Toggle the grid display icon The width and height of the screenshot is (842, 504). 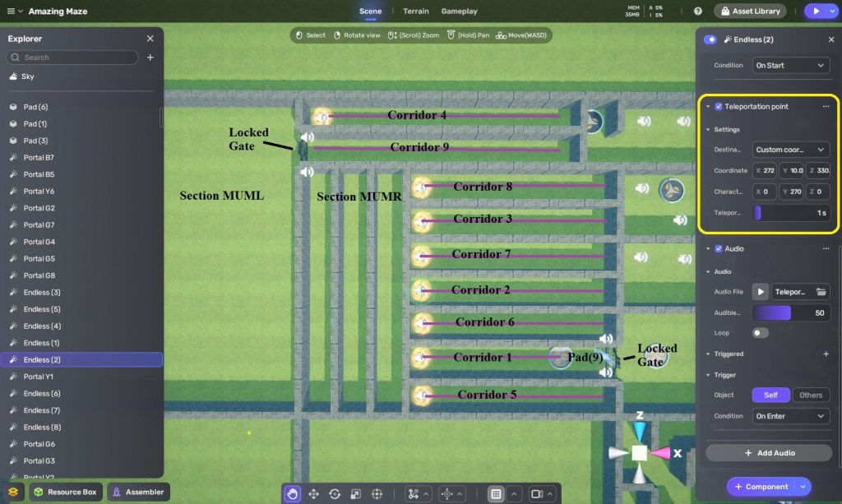point(496,493)
